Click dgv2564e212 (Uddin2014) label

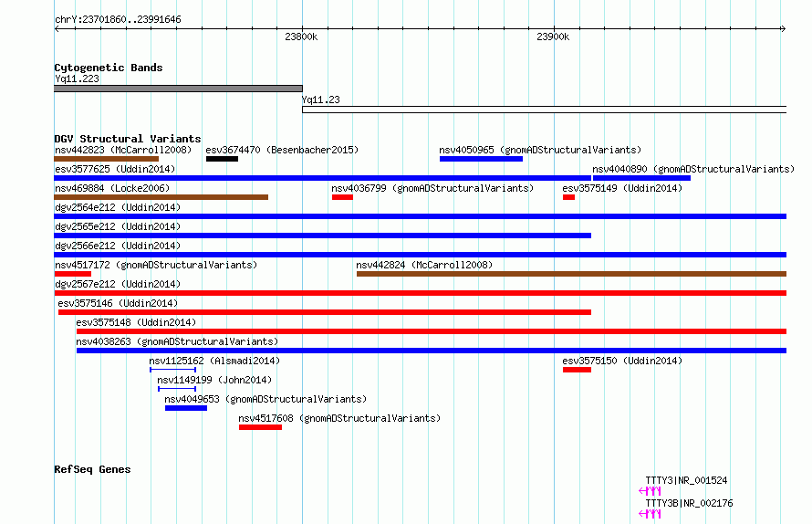[x=118, y=207]
